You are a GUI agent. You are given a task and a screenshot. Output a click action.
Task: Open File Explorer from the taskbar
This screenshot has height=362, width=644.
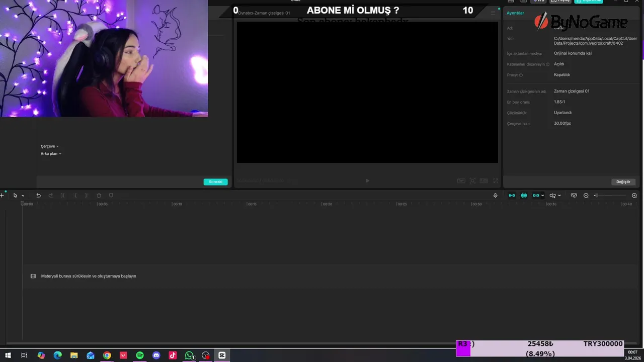click(74, 355)
